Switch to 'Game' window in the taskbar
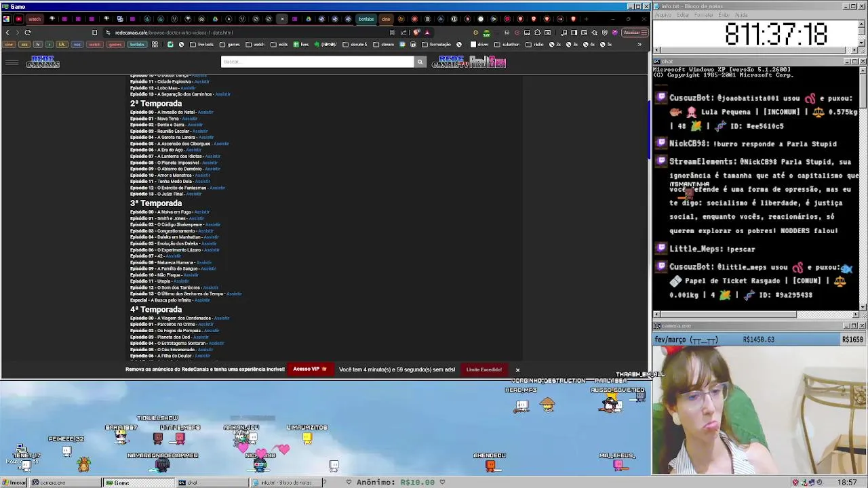868x488 pixels. [139, 483]
